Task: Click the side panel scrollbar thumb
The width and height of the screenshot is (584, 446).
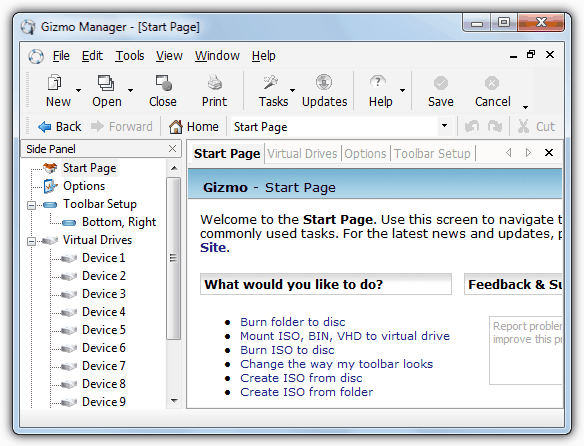Action: click(173, 258)
